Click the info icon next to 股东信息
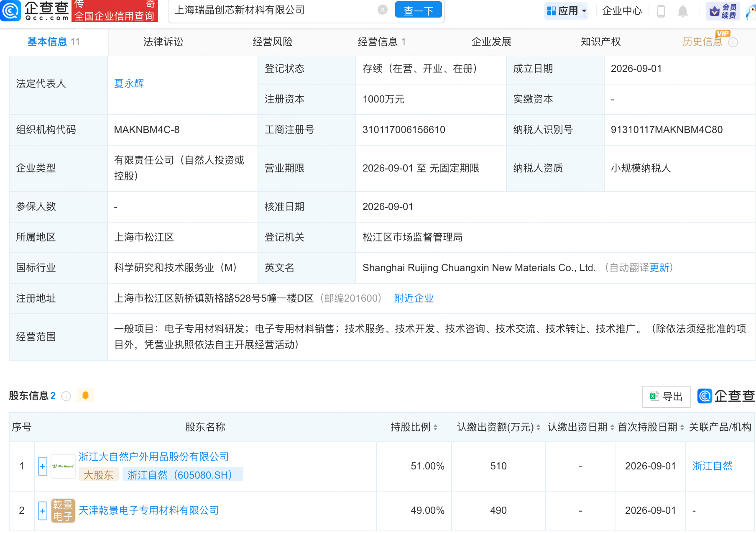The width and height of the screenshot is (756, 533). (66, 396)
